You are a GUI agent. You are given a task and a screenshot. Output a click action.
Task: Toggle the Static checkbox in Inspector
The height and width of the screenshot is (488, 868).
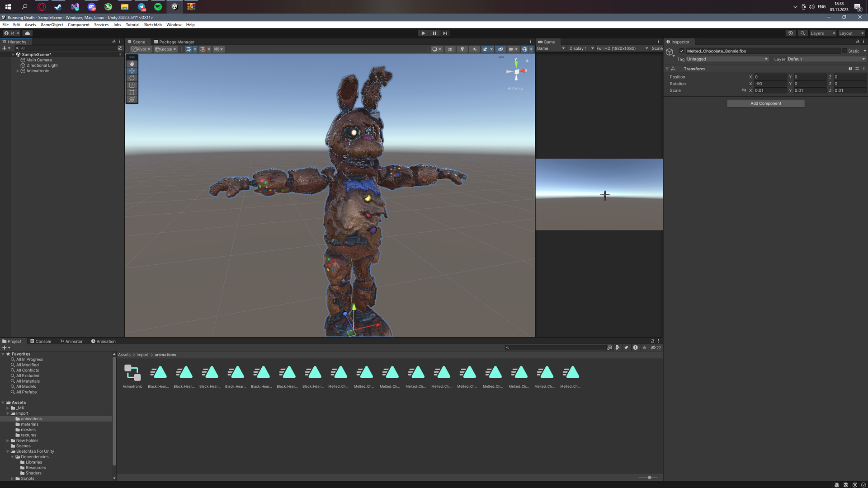click(x=844, y=51)
